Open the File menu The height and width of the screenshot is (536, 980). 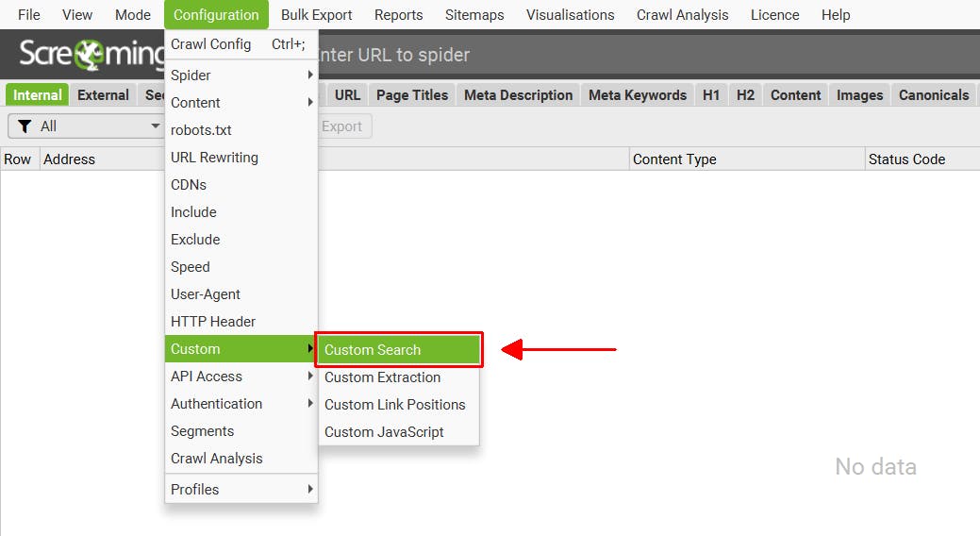click(x=28, y=14)
